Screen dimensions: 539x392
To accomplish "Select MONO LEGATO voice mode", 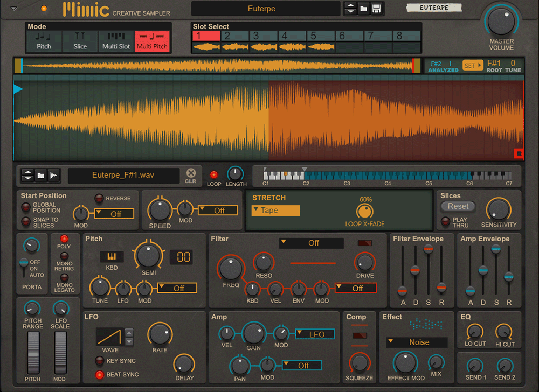I will tap(64, 277).
